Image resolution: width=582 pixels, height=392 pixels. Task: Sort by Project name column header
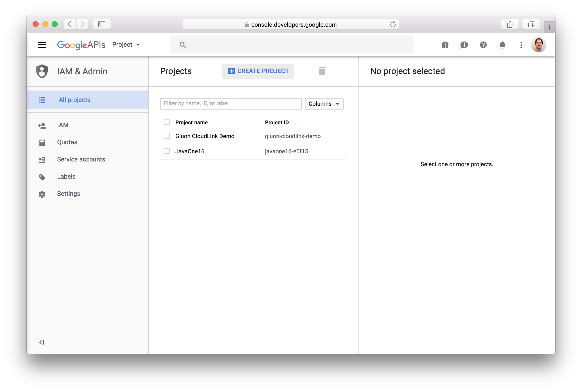[191, 122]
